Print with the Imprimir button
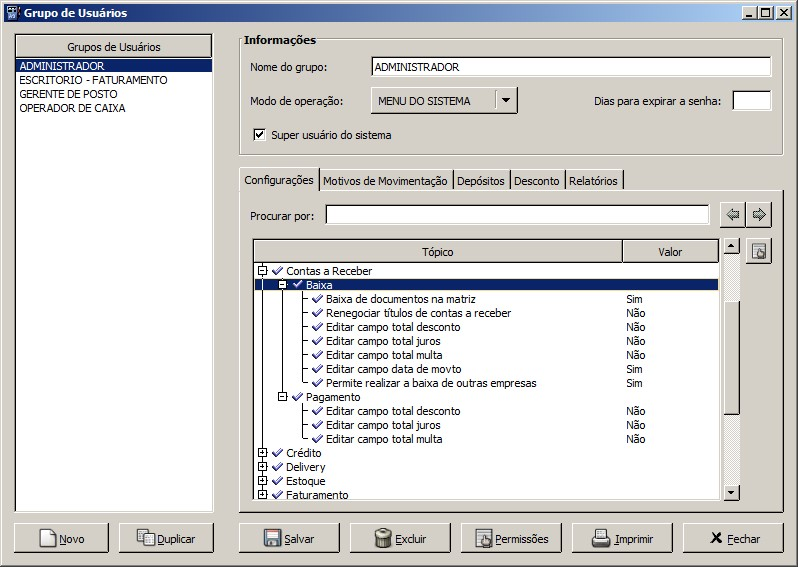 (x=622, y=538)
